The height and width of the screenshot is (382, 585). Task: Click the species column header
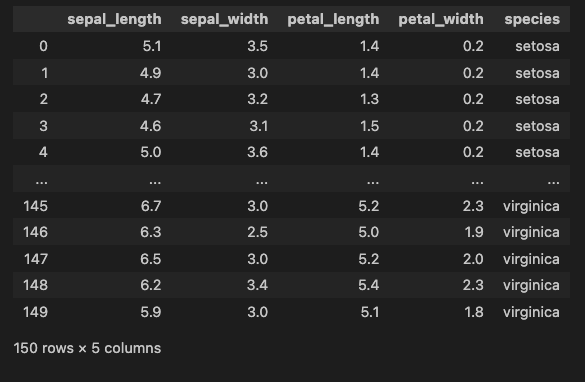pyautogui.click(x=532, y=19)
